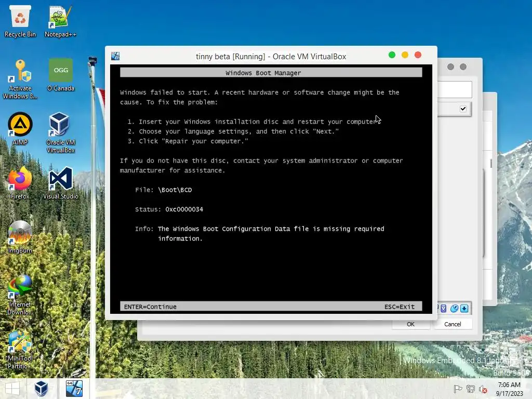Select the Activate Windows 8 shortcut

click(x=20, y=79)
